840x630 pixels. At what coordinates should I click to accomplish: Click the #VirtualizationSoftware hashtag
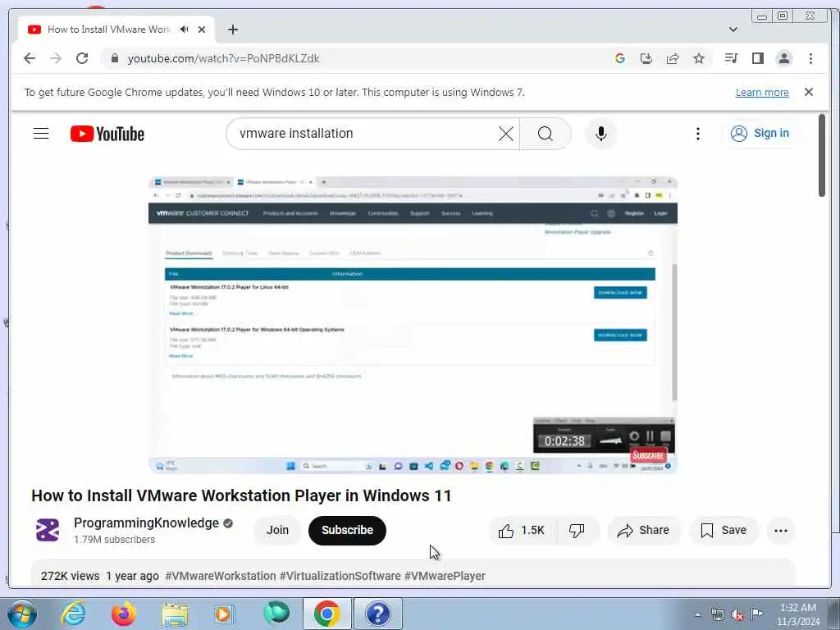340,576
